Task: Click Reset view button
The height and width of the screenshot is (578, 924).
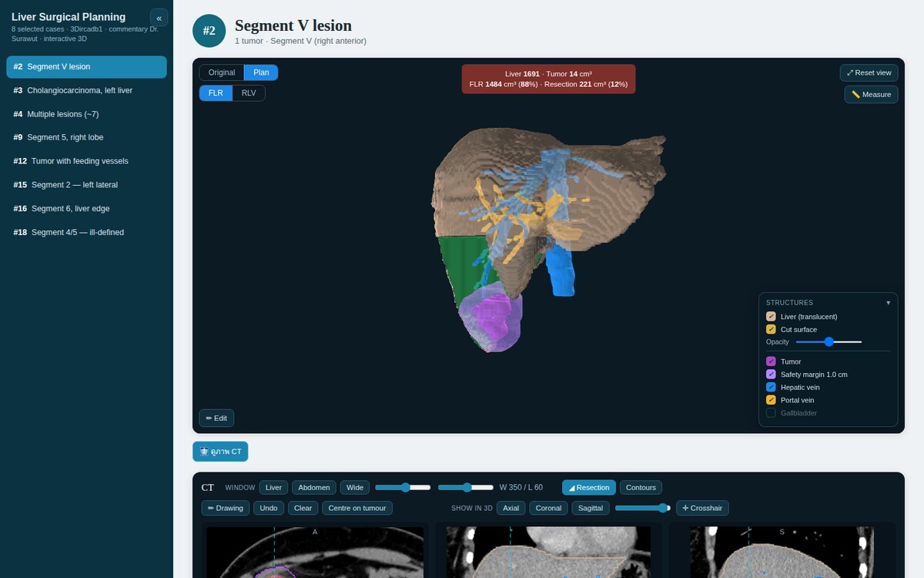Action: point(869,72)
